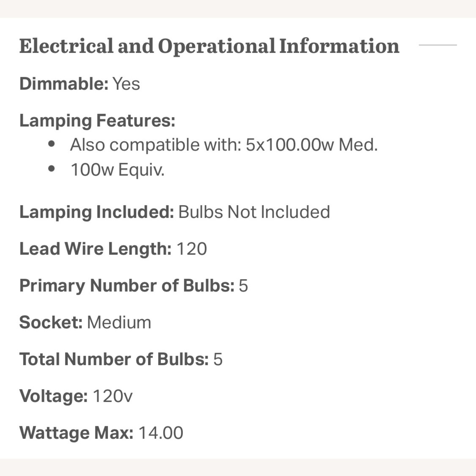Image resolution: width=476 pixels, height=476 pixels.
Task: Click the Total Number of Bulbs value 5
Action: [x=218, y=359]
